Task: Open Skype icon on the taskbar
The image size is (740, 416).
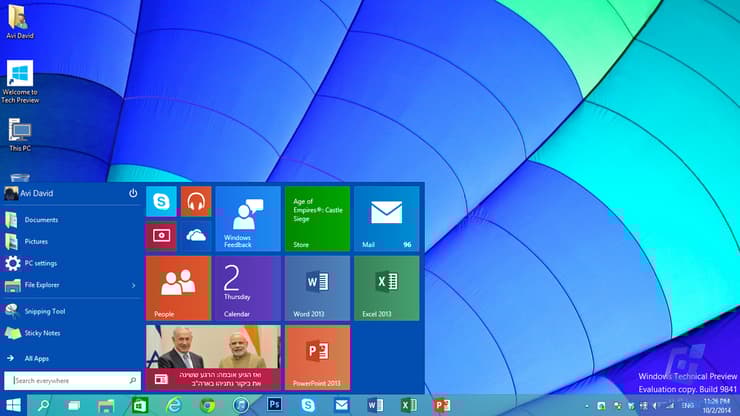Action: click(308, 405)
